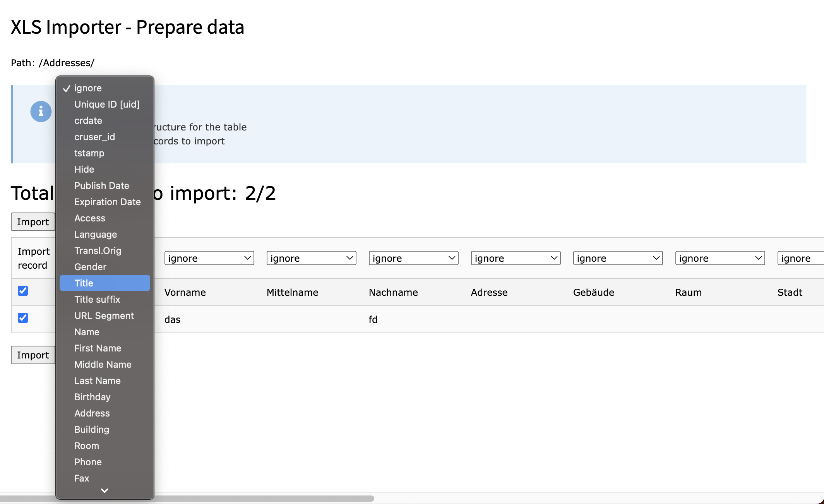Choose 'cruser_id' from the dropdown list
The image size is (824, 504).
tap(105, 137)
